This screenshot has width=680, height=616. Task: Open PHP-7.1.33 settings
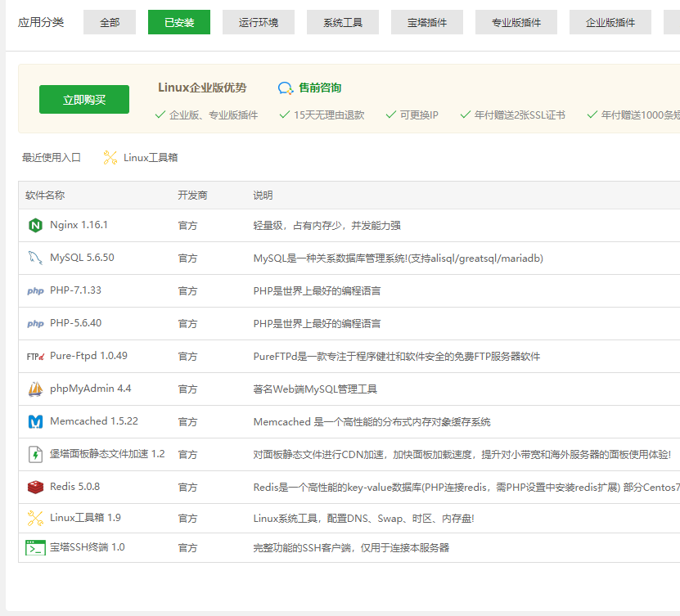click(75, 290)
